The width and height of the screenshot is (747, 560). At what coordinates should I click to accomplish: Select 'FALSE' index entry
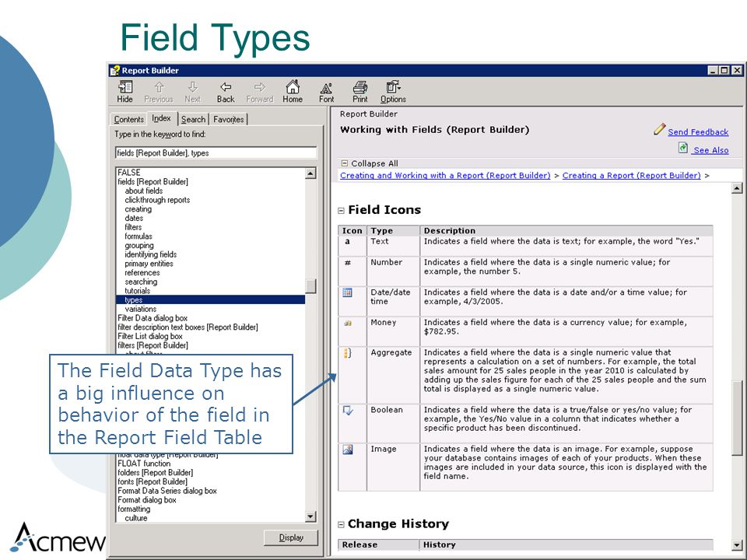[x=129, y=173]
